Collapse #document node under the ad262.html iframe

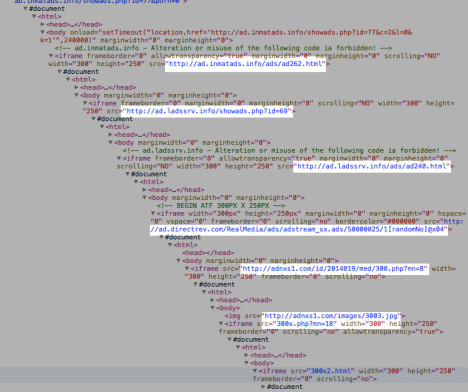(59, 71)
